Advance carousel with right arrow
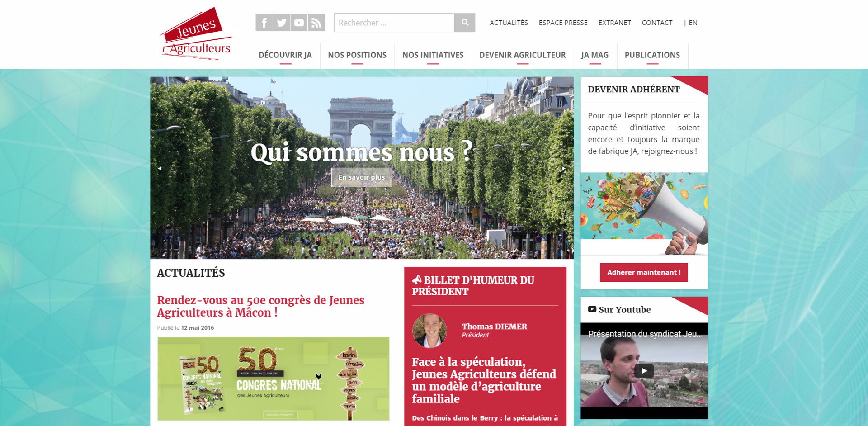The image size is (868, 426). [x=564, y=168]
